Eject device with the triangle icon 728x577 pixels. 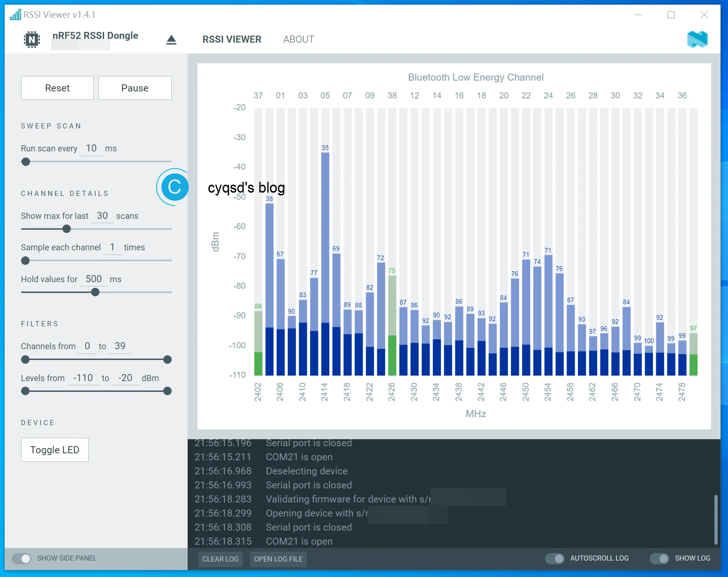pyautogui.click(x=171, y=40)
